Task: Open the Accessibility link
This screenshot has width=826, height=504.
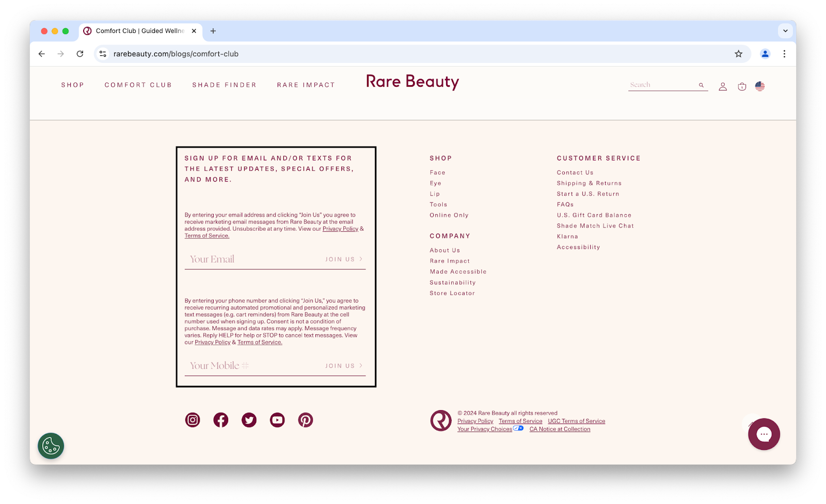Action: coord(579,247)
